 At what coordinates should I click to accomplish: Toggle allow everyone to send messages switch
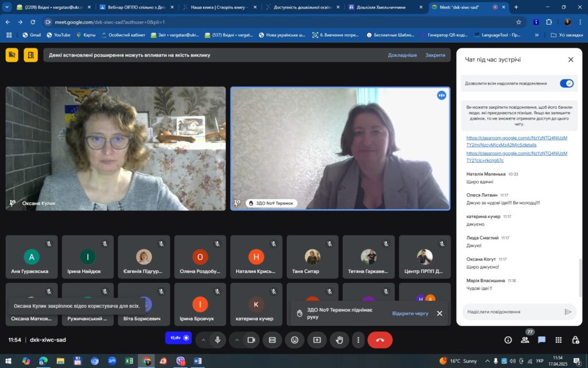point(567,83)
